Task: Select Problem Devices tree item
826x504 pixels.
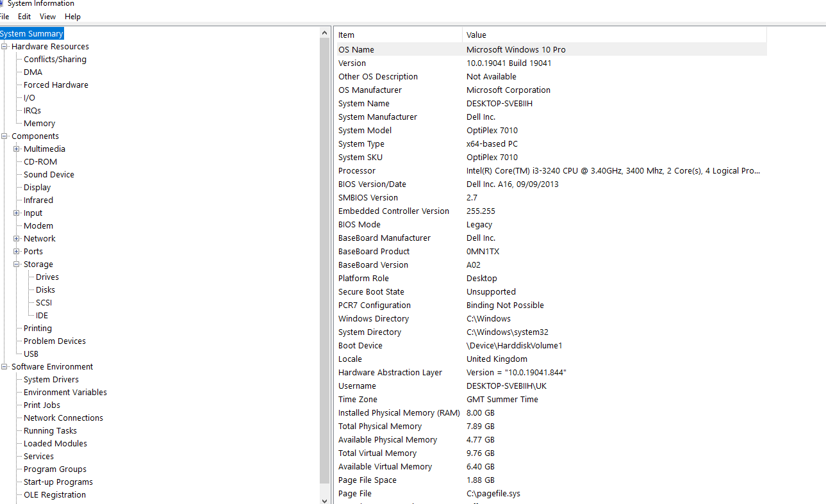Action: tap(54, 341)
